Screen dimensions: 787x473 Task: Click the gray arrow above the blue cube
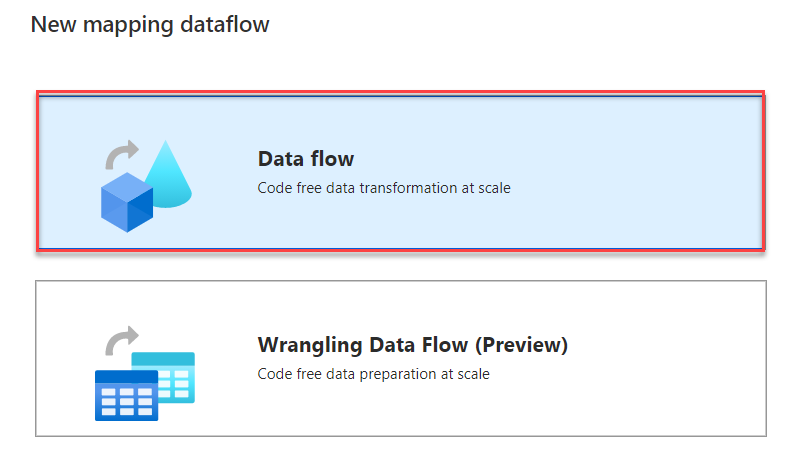point(124,153)
